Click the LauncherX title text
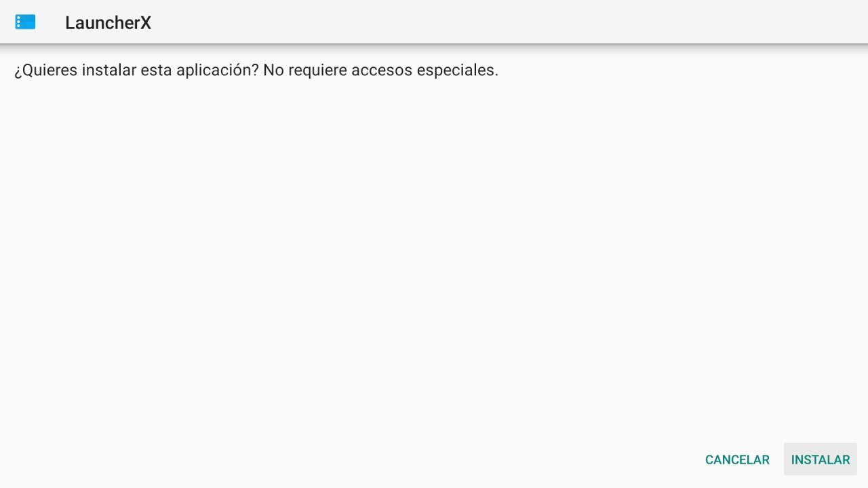 tap(108, 22)
